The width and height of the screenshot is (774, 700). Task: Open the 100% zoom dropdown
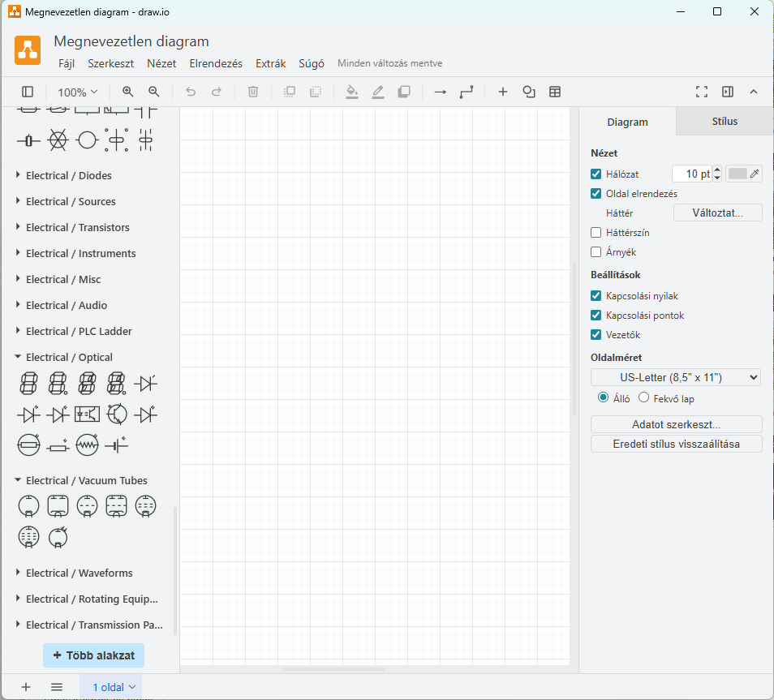click(78, 92)
